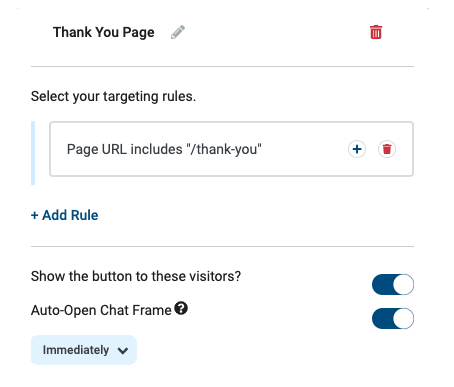Screen dimensions: 454x387
Task: Open the Auto-Open Chat Frame help question mark
Action: [181, 308]
